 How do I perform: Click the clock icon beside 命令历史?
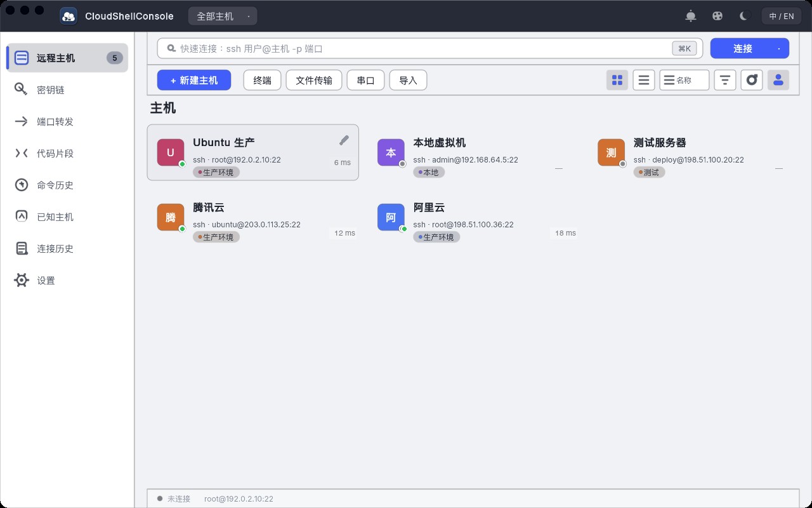coord(22,185)
